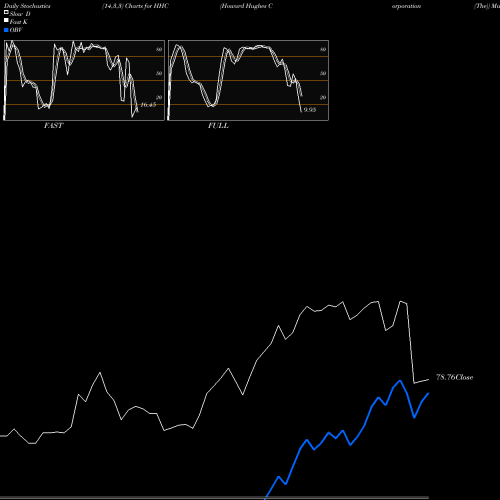Image resolution: width=500 pixels, height=500 pixels.
Task: Click the 'OBV' legend text
Action: (x=16, y=30)
